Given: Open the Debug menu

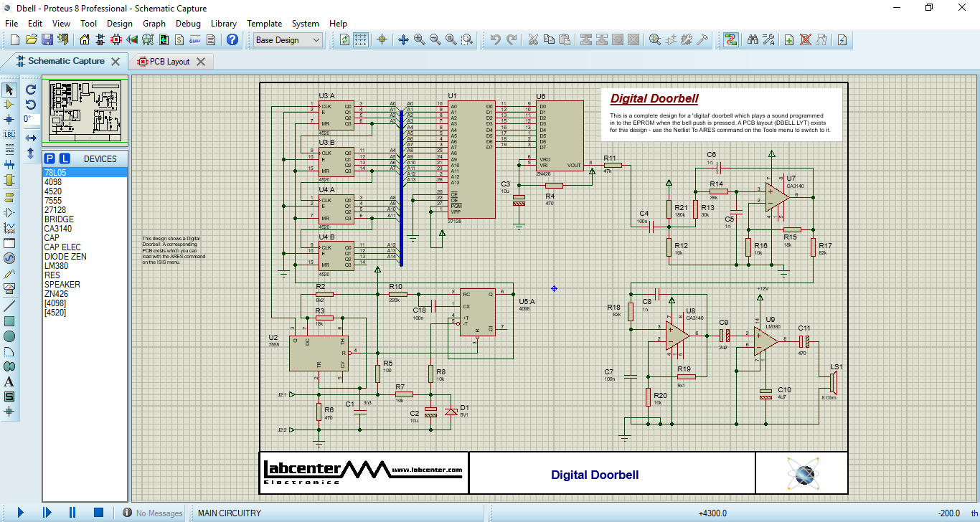Looking at the screenshot, I should coord(188,23).
